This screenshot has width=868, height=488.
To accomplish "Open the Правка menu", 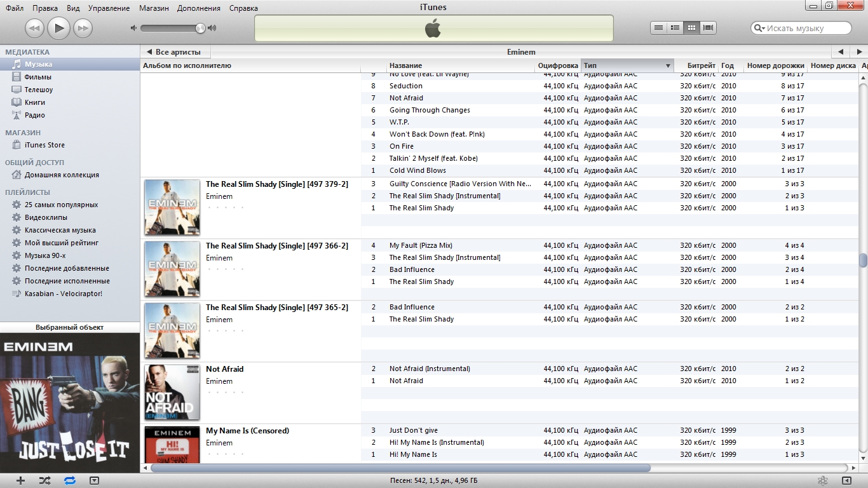I will click(45, 8).
